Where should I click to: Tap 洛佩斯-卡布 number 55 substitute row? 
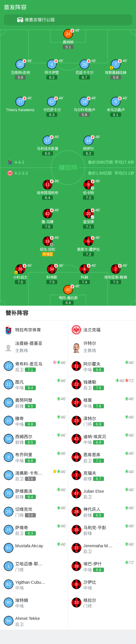[x=34, y=475]
